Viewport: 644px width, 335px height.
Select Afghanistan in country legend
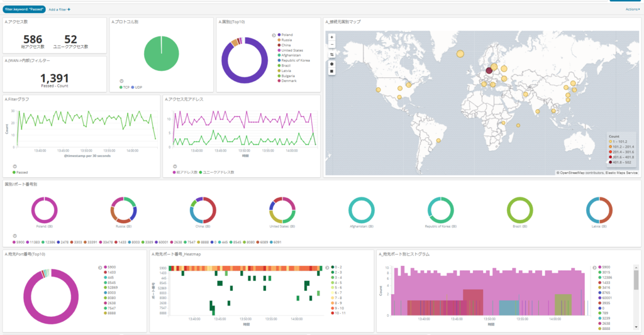point(291,55)
